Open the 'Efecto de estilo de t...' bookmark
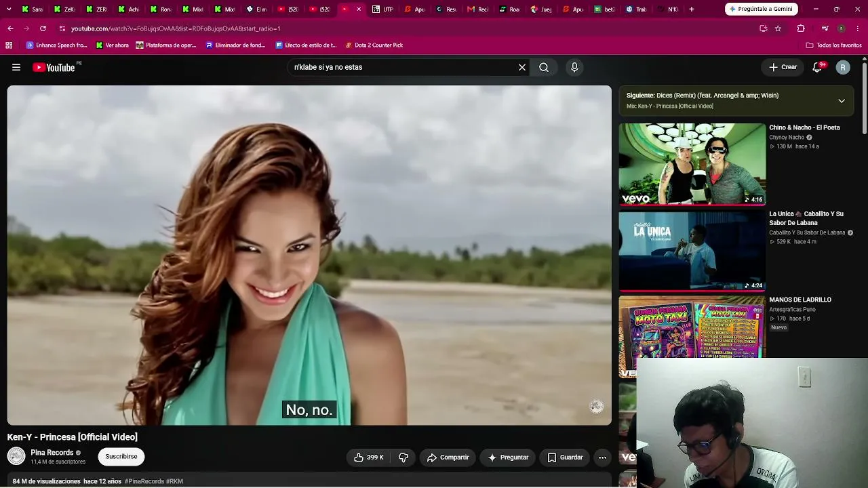 point(306,45)
